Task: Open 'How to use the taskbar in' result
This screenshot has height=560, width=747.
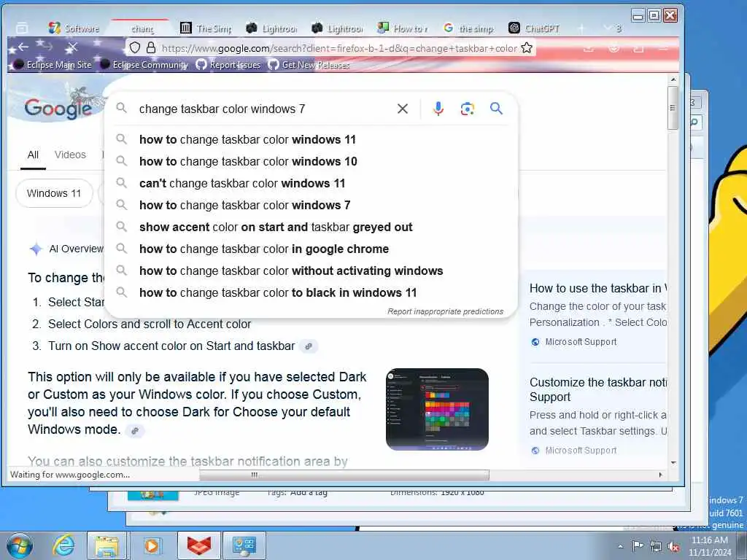Action: click(x=597, y=288)
